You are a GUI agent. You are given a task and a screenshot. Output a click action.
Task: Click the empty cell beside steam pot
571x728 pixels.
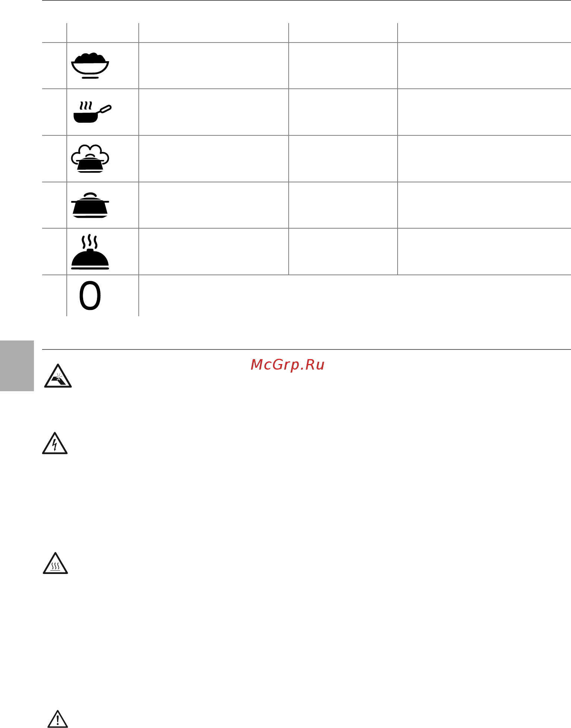point(214,159)
